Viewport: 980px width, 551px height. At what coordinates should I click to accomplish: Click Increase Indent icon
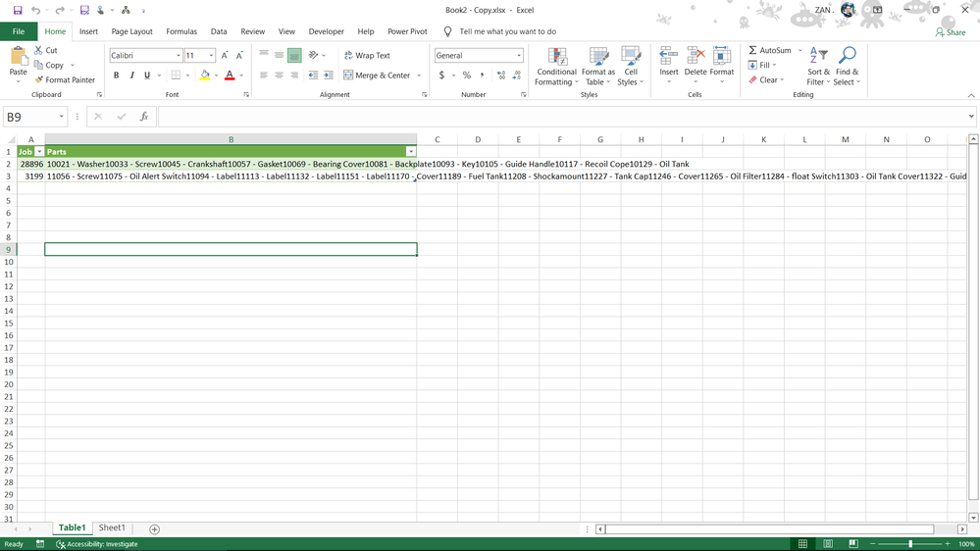(328, 75)
